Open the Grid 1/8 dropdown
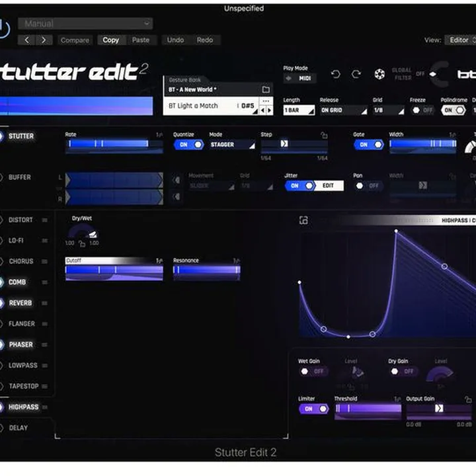Image resolution: width=476 pixels, height=476 pixels. [x=389, y=110]
